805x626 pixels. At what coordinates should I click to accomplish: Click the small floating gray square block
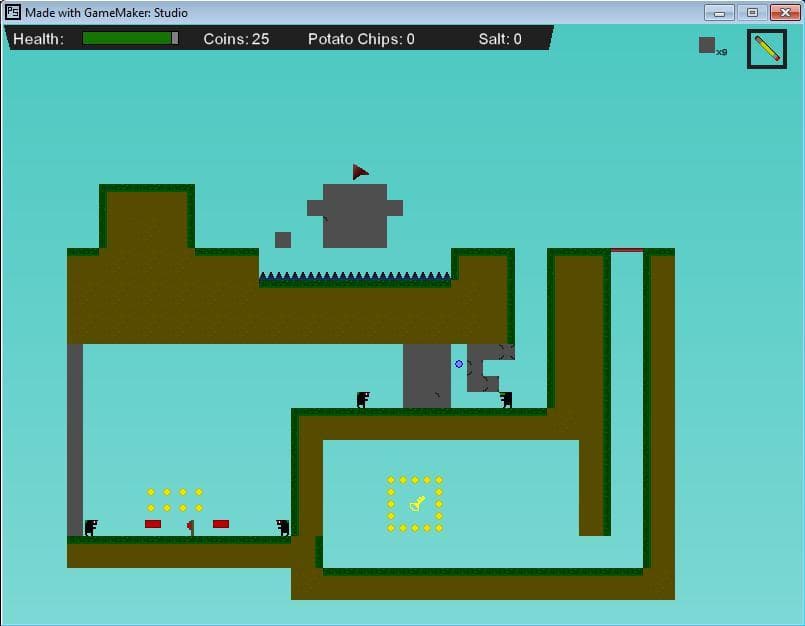283,240
